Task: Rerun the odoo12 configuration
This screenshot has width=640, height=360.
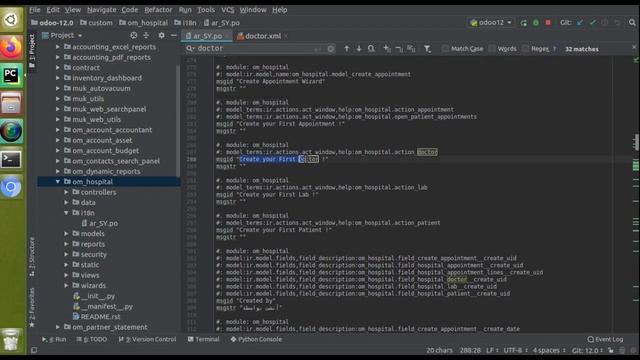Action: coord(523,23)
